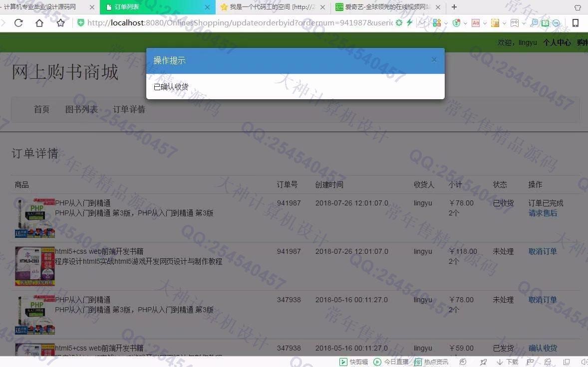Click the blue magnifier search icon
Viewport: 588px width, 367px height.
click(x=534, y=23)
